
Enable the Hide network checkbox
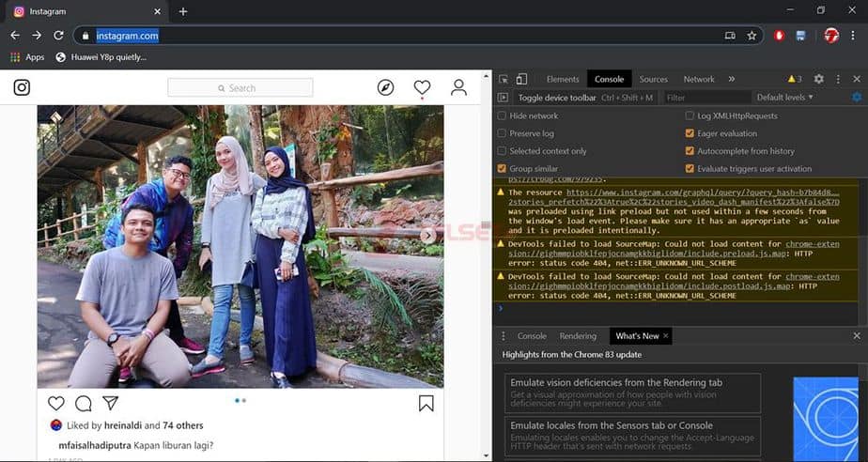pos(502,116)
